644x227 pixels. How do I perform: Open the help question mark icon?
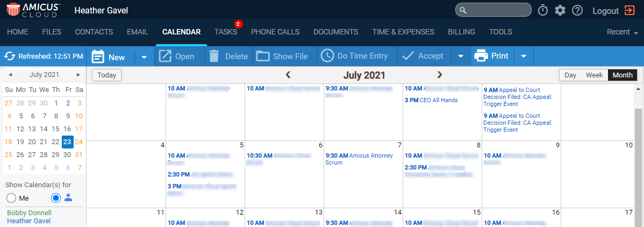[577, 10]
